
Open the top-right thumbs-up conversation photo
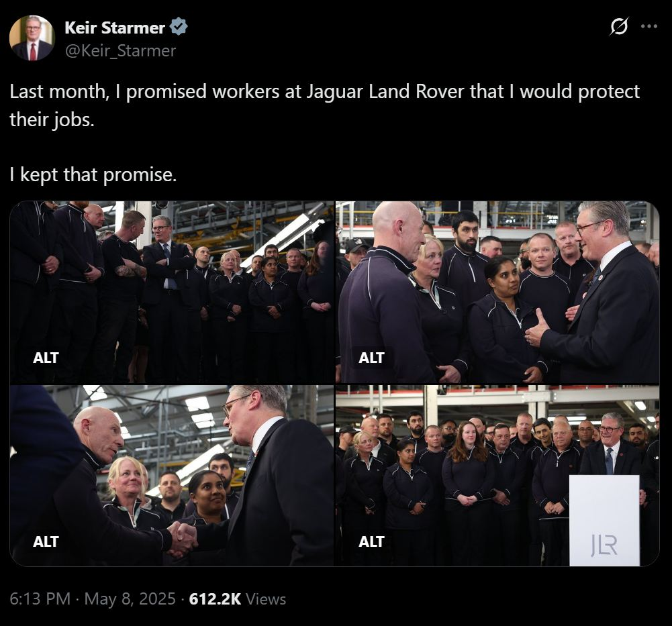pos(497,292)
